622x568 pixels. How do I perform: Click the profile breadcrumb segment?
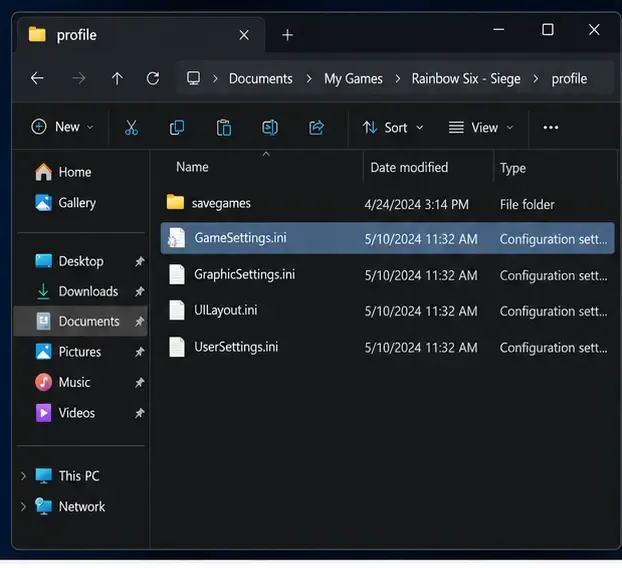click(x=569, y=79)
